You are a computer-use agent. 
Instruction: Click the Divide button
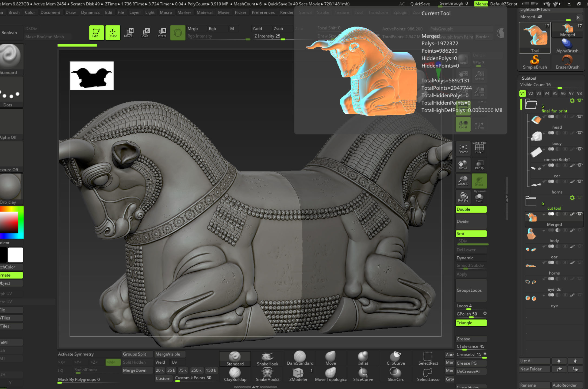coord(471,222)
